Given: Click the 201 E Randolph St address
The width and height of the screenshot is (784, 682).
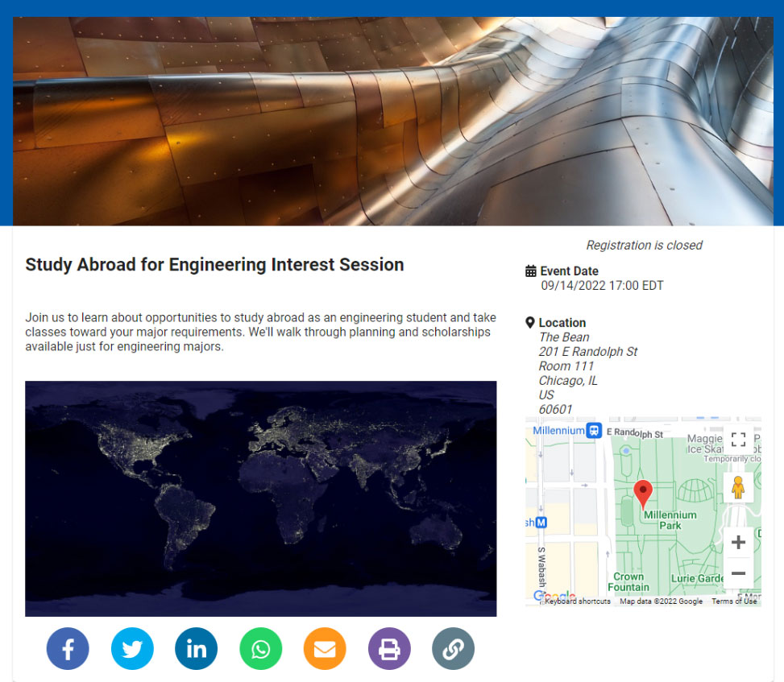Looking at the screenshot, I should pyautogui.click(x=588, y=352).
